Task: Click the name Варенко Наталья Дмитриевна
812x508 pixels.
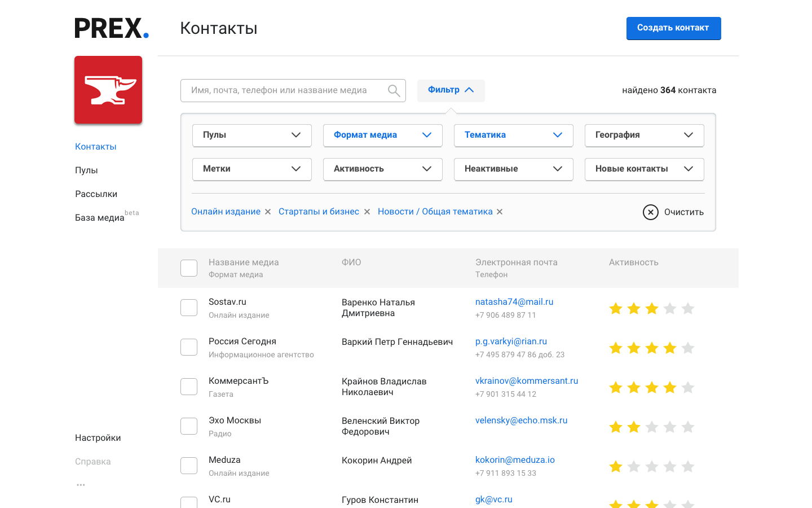Action: click(378, 308)
